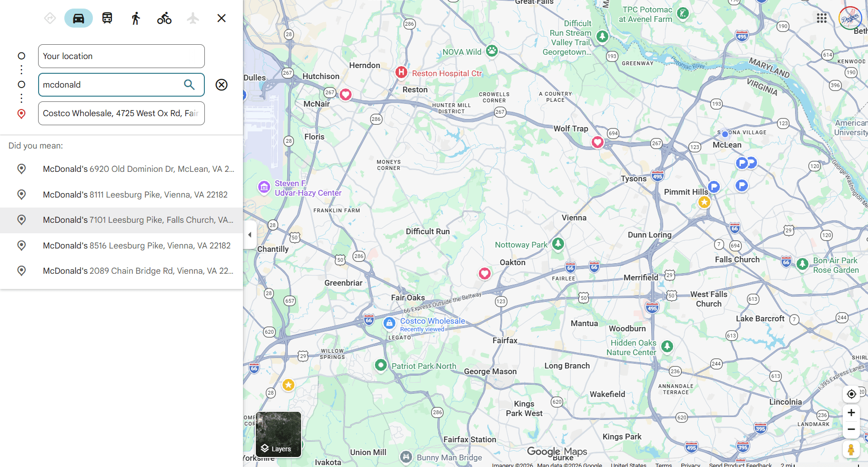Click the Costco Wholesale map pin
This screenshot has height=467, width=868.
click(x=389, y=324)
